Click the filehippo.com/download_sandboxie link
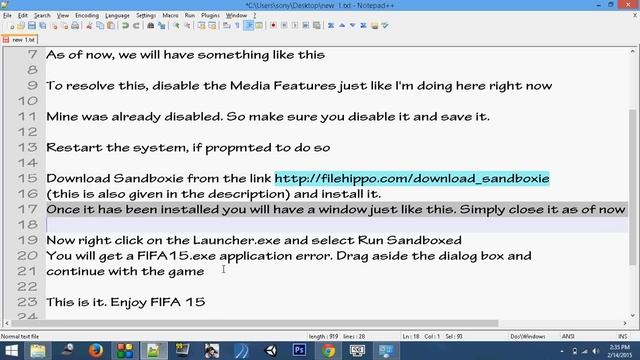Viewport: 640px width, 360px height. coord(412,178)
